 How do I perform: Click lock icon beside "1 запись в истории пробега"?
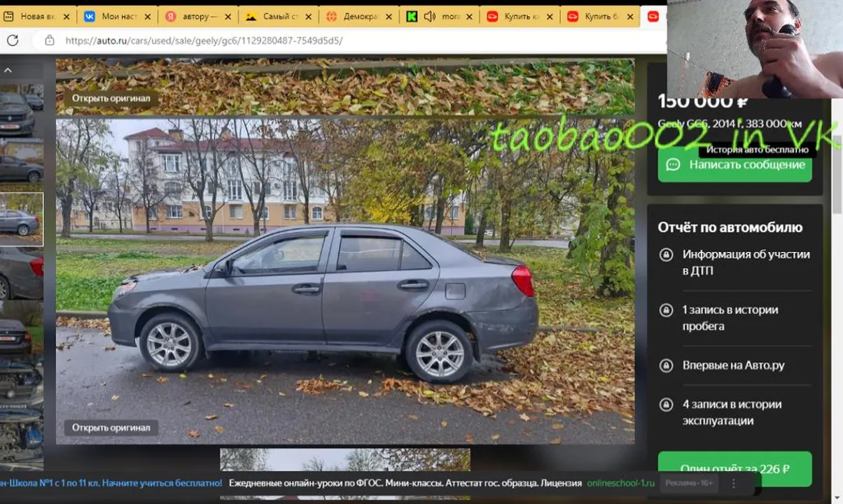(666, 310)
